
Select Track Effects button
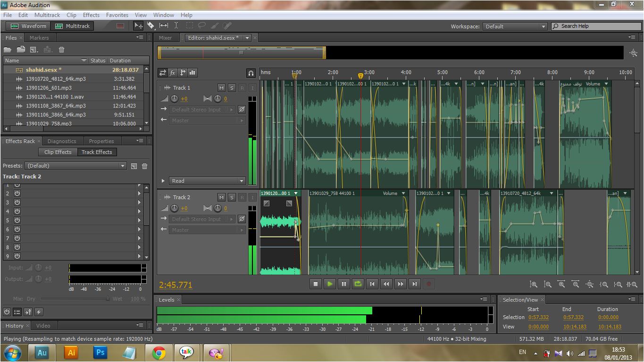click(x=97, y=152)
